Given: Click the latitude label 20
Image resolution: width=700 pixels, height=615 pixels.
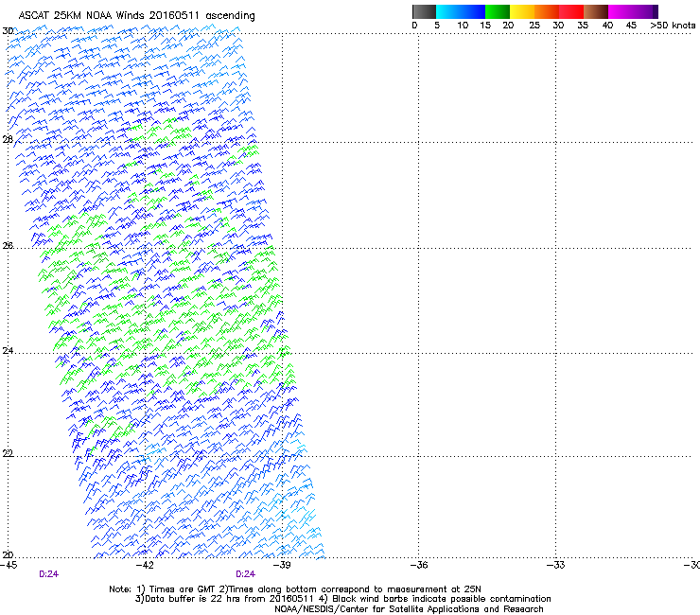Looking at the screenshot, I should coord(8,555).
